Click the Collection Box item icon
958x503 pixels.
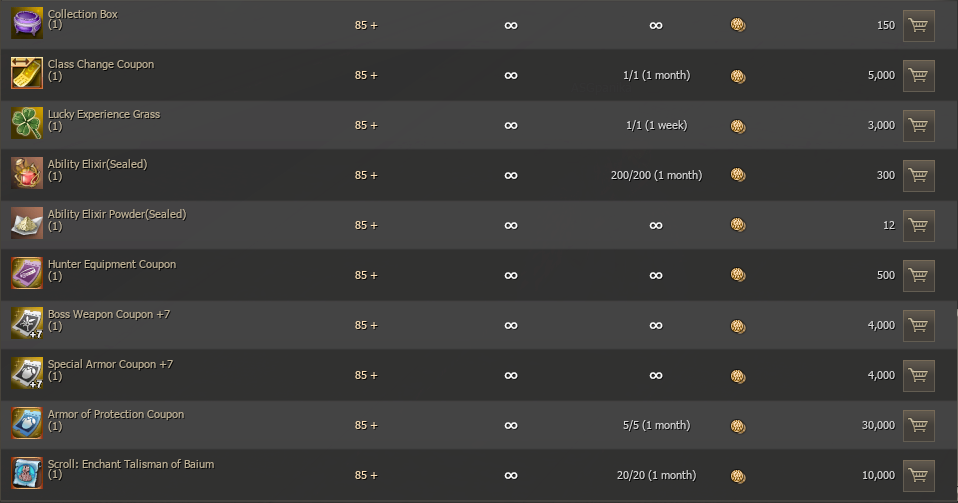click(x=27, y=24)
